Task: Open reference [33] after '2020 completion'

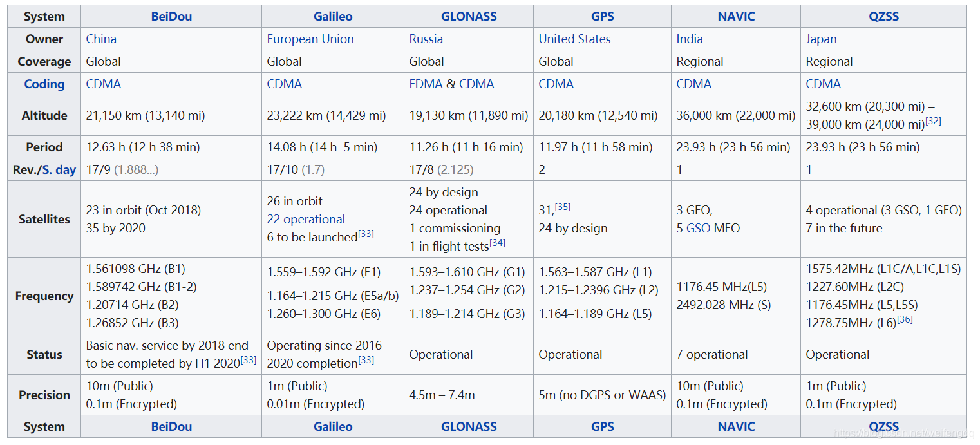Action: [x=366, y=359]
